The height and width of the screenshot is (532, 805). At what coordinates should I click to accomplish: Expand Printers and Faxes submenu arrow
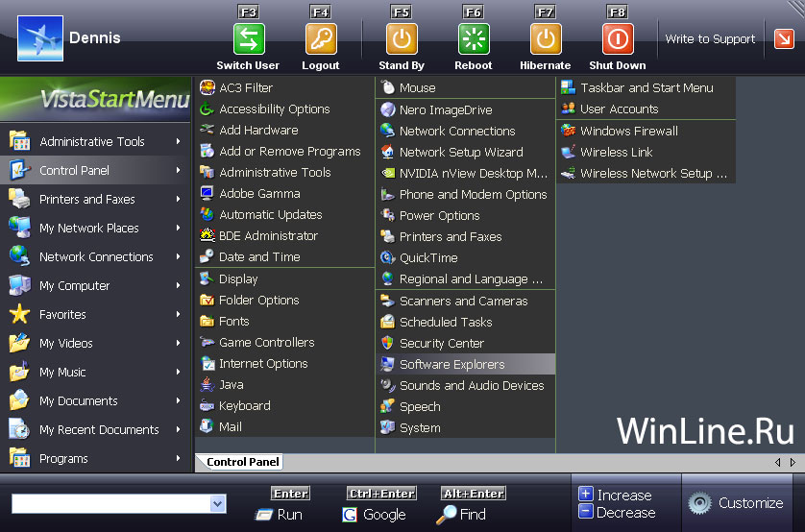pyautogui.click(x=178, y=199)
